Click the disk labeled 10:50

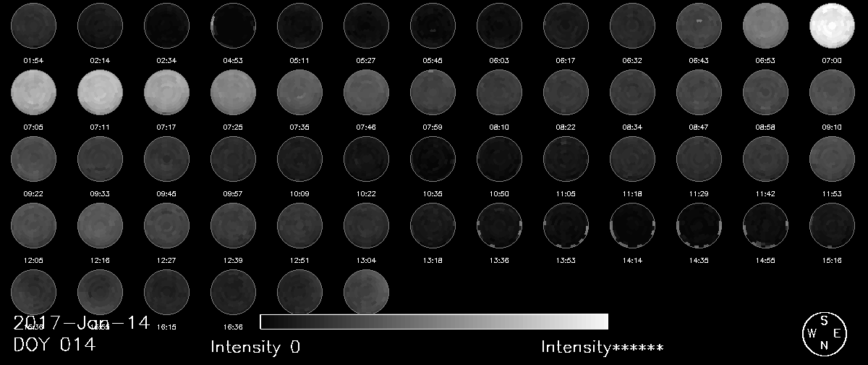(499, 159)
